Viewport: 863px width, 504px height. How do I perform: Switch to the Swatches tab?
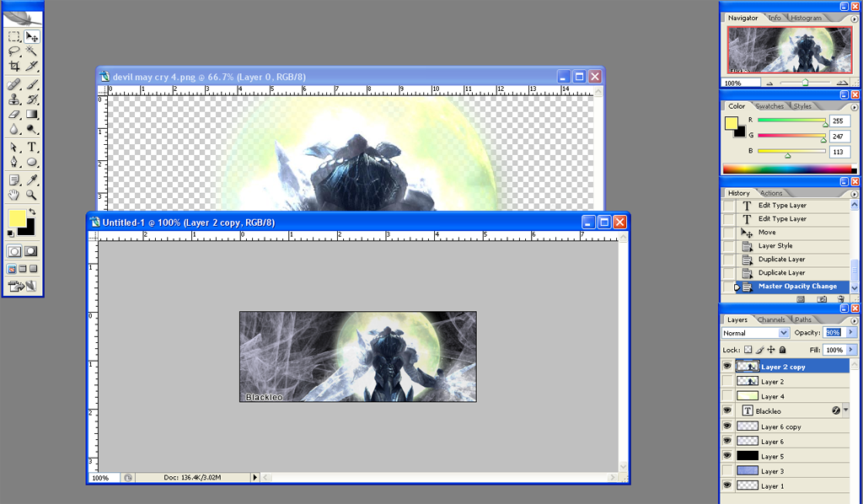(x=769, y=106)
